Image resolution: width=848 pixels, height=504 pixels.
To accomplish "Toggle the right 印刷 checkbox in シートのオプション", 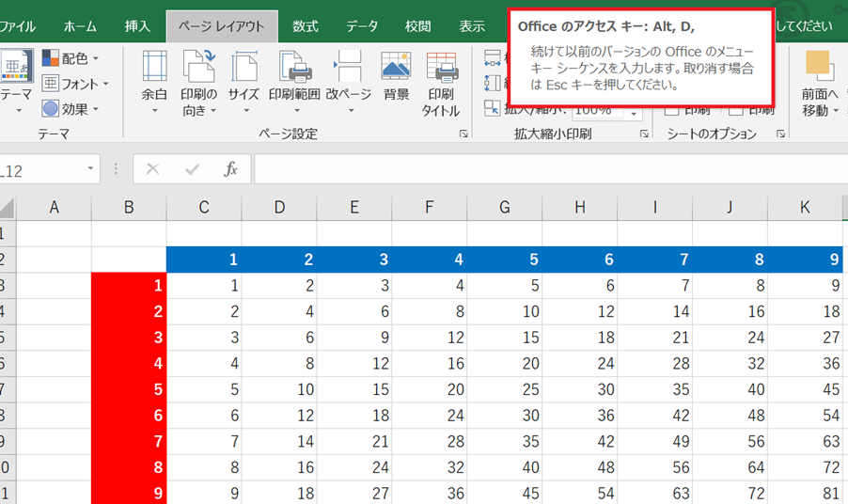I will (x=739, y=110).
